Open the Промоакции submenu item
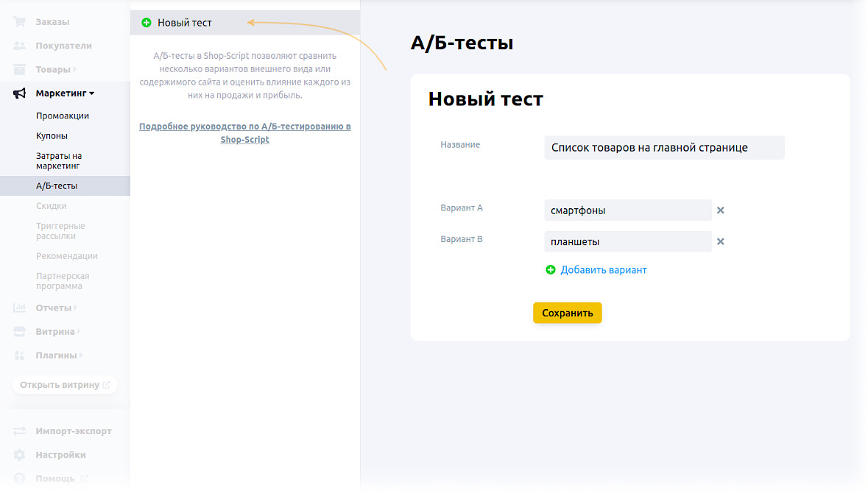The width and height of the screenshot is (868, 493). pyautogui.click(x=63, y=116)
